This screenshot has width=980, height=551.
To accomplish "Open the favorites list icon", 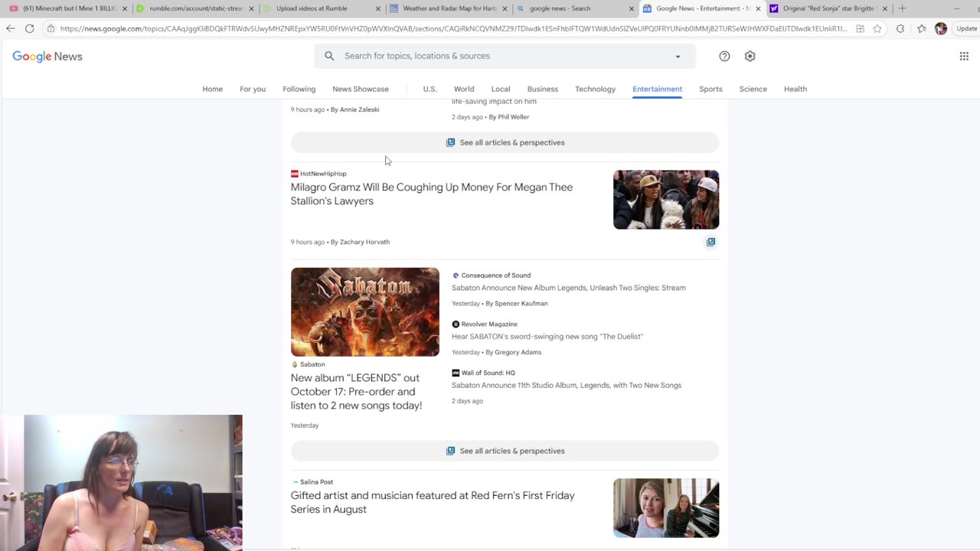I will [921, 28].
